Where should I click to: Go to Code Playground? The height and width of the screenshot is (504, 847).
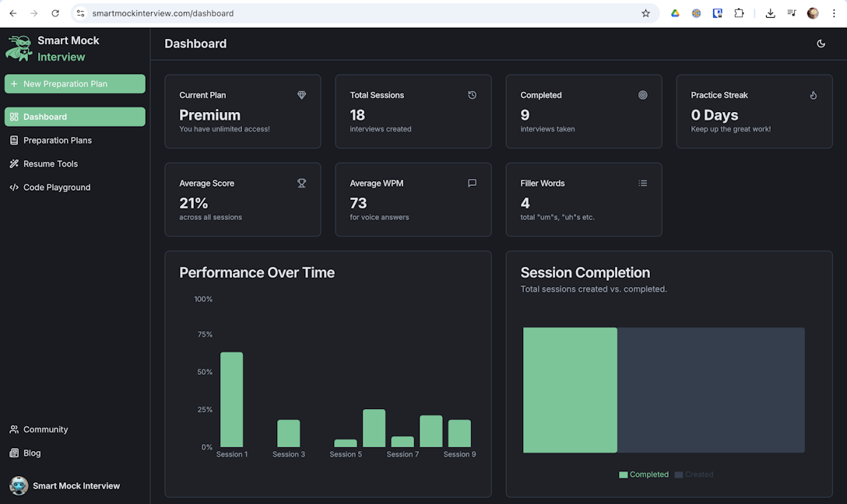coord(57,187)
